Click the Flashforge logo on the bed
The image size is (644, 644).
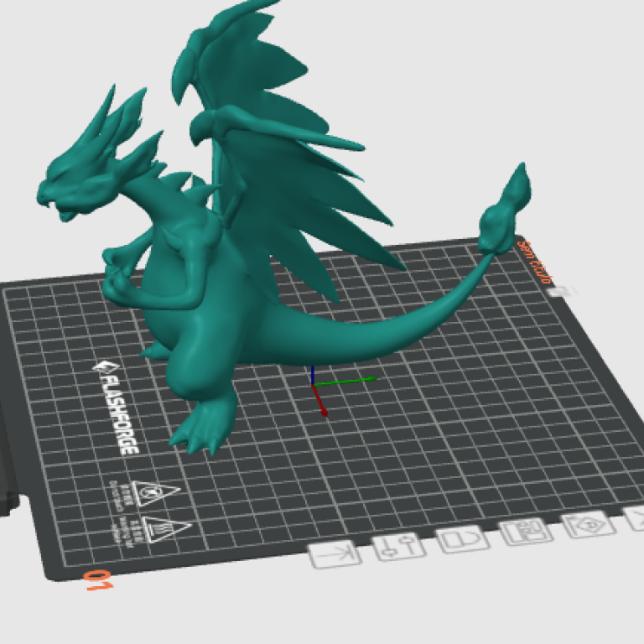point(116,407)
